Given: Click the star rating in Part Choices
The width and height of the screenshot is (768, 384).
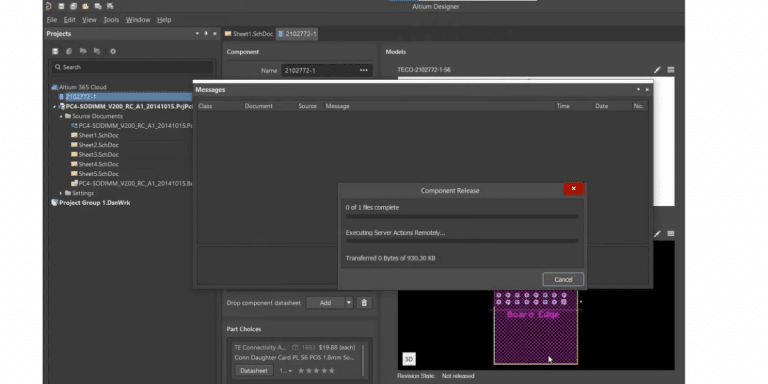Looking at the screenshot, I should (x=316, y=371).
